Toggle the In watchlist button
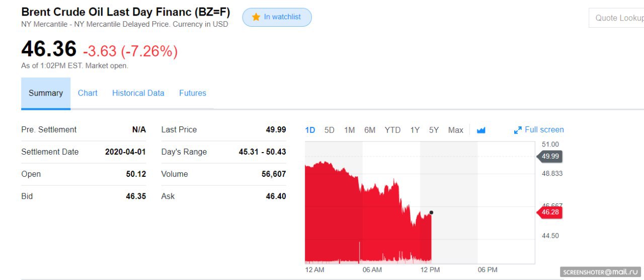The width and height of the screenshot is (644, 280). coord(277,17)
